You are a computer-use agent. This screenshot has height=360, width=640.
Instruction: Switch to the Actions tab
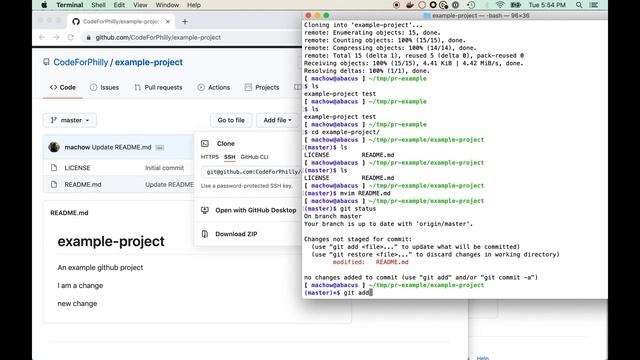click(214, 87)
